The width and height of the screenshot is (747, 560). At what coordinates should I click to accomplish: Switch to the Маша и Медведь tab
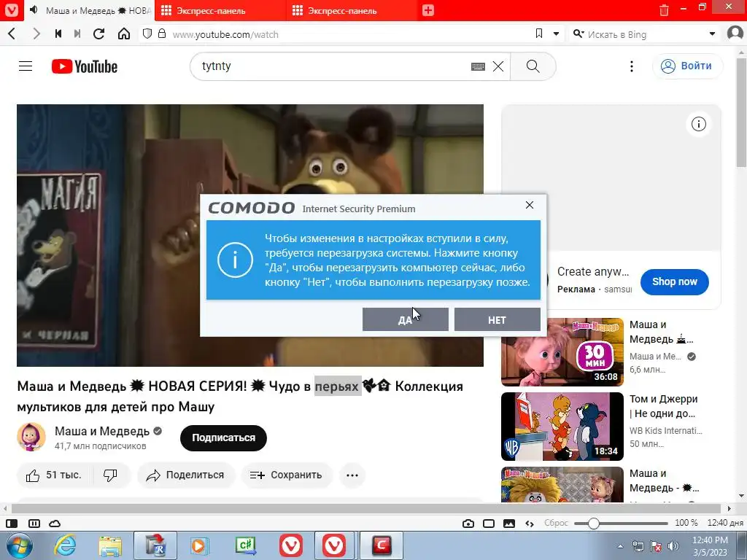[x=90, y=10]
